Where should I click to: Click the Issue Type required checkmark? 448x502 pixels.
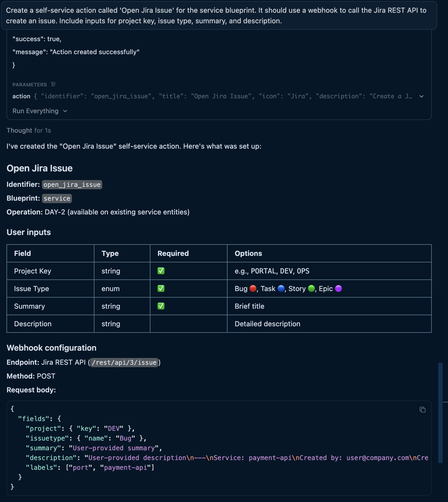[x=161, y=289]
